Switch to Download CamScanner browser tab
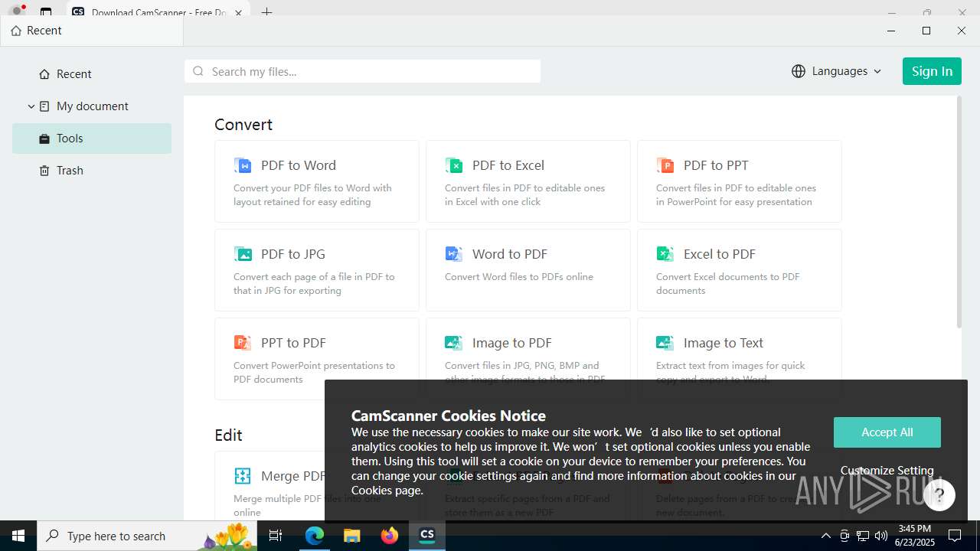The width and height of the screenshot is (980, 551). (x=158, y=12)
